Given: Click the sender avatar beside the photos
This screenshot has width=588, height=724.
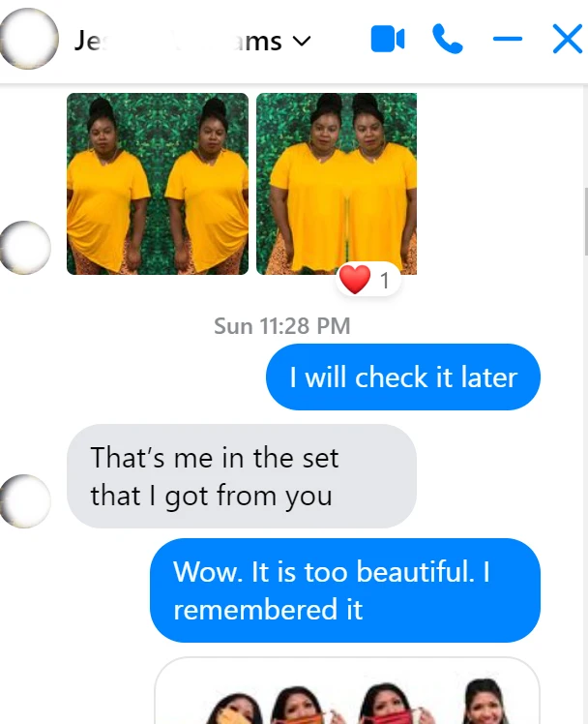Looking at the screenshot, I should coord(25,248).
